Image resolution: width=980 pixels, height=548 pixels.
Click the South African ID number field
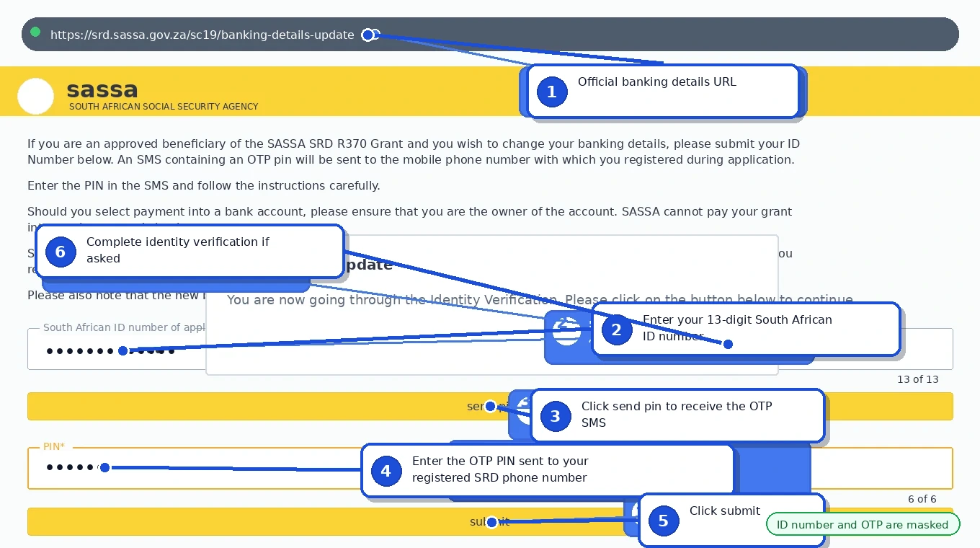490,349
